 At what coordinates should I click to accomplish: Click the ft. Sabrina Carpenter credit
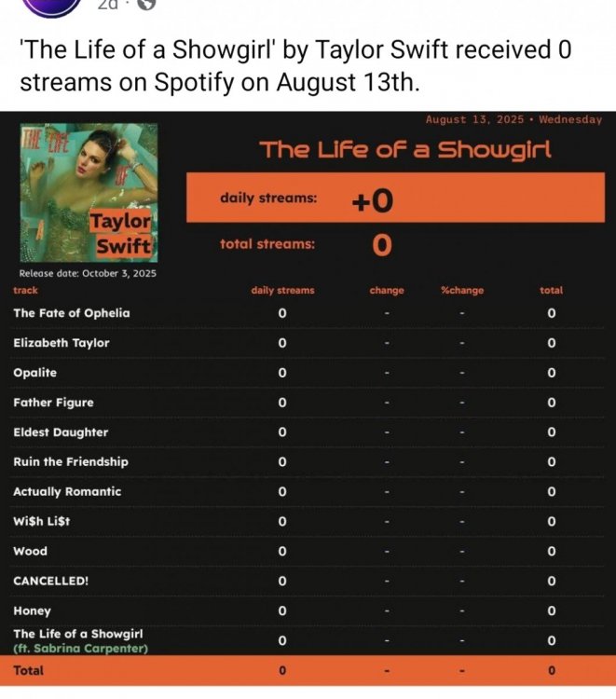[x=80, y=648]
